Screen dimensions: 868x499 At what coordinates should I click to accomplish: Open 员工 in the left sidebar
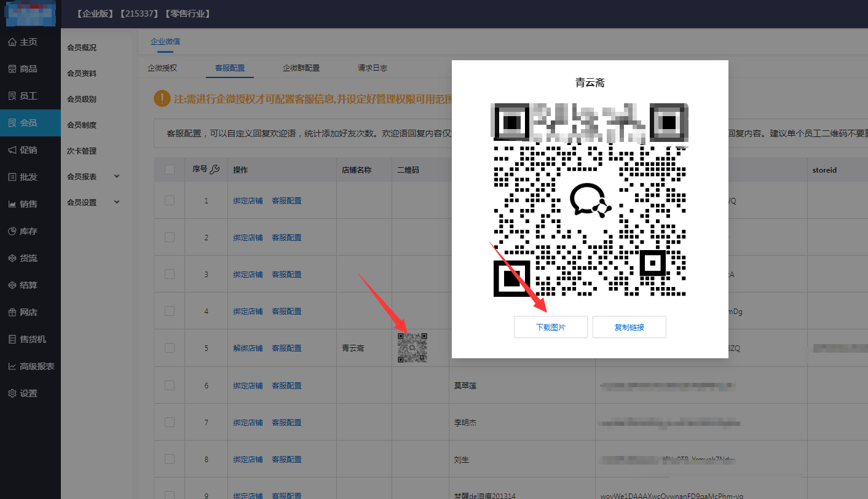tap(30, 96)
